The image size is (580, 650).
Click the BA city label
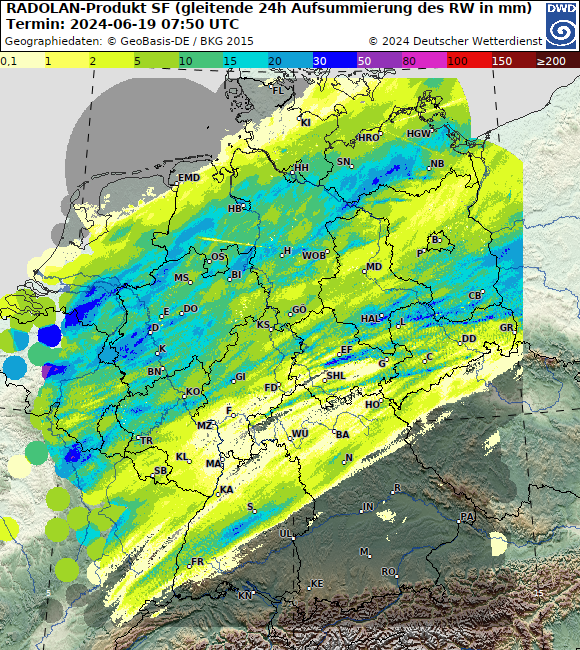[342, 434]
